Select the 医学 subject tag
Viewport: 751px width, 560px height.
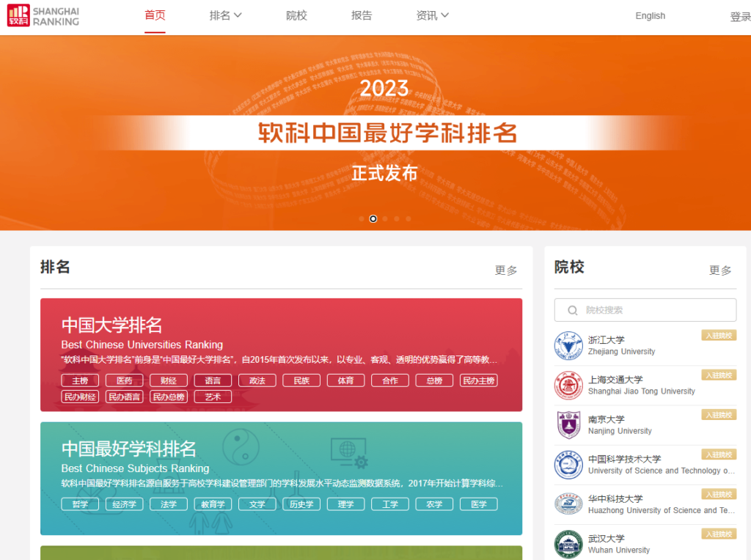478,504
